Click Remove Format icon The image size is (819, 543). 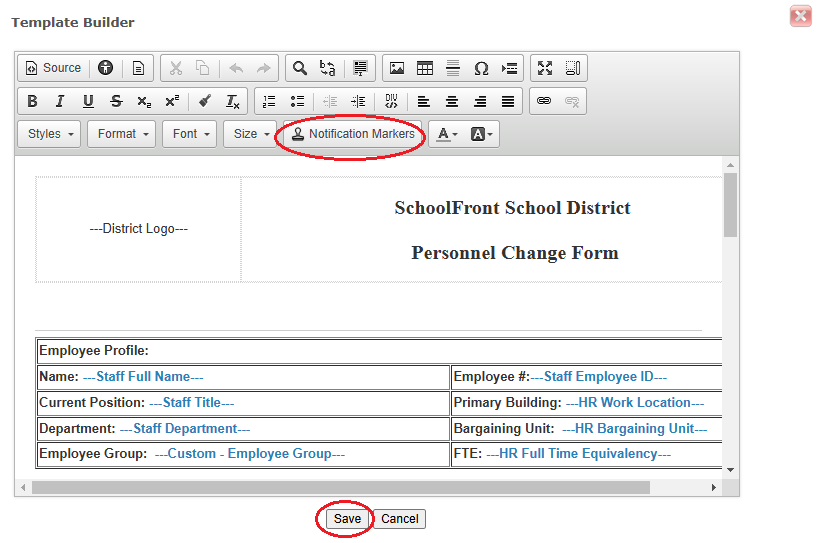click(232, 101)
